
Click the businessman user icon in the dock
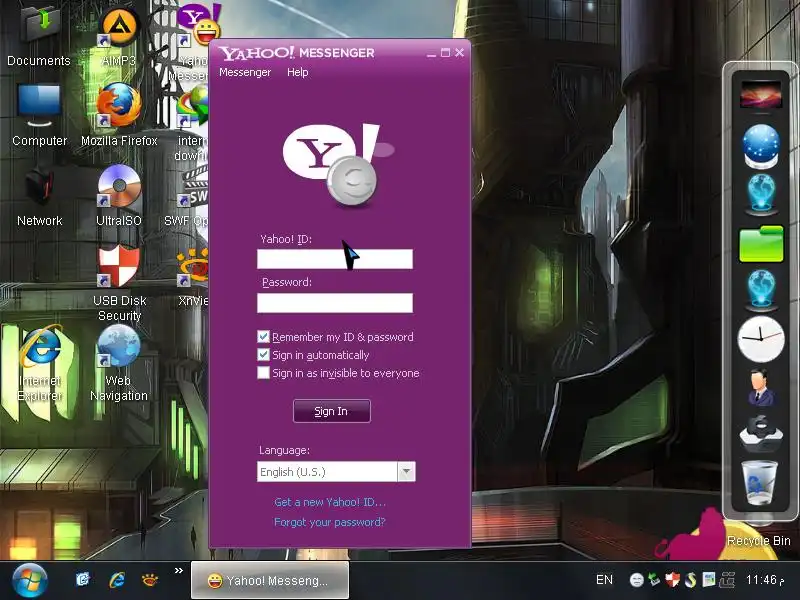(761, 388)
